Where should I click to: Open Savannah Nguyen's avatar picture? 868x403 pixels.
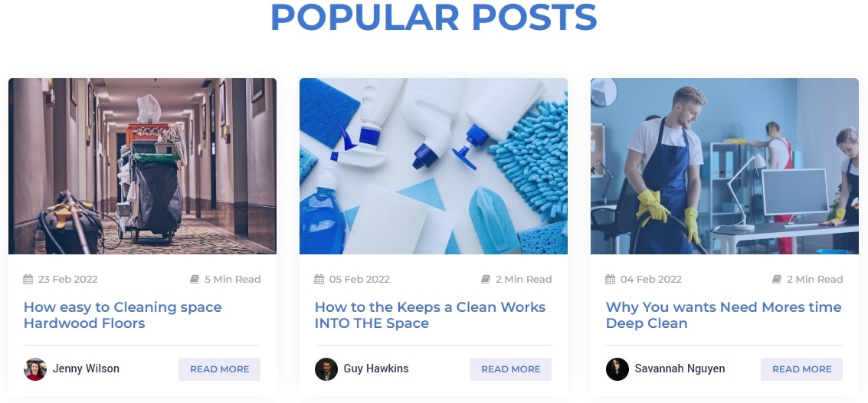[617, 369]
